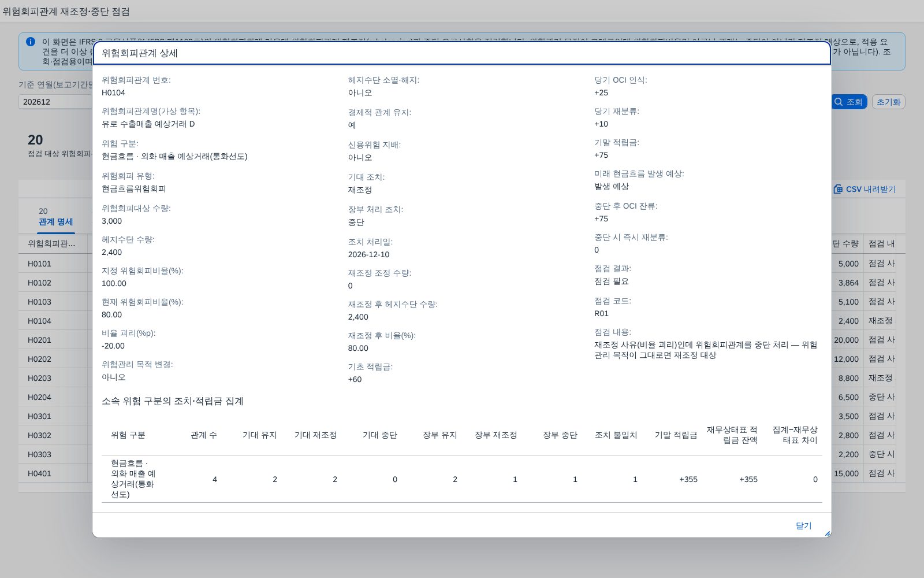The width and height of the screenshot is (924, 578).
Task: Click the 20,000 quantity cell in background table
Action: click(846, 340)
